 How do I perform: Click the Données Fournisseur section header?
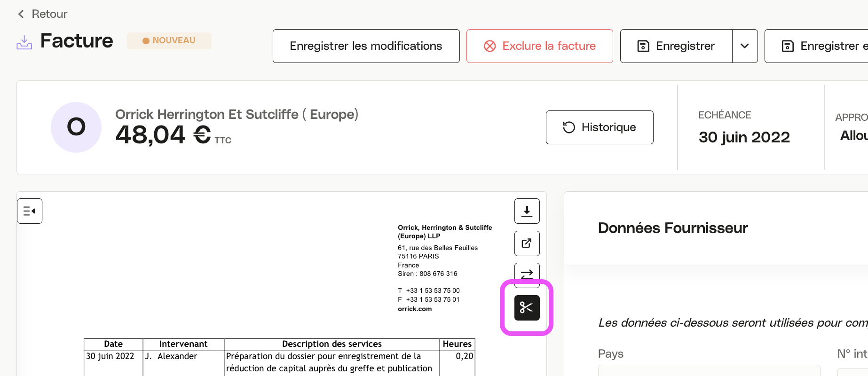point(672,228)
